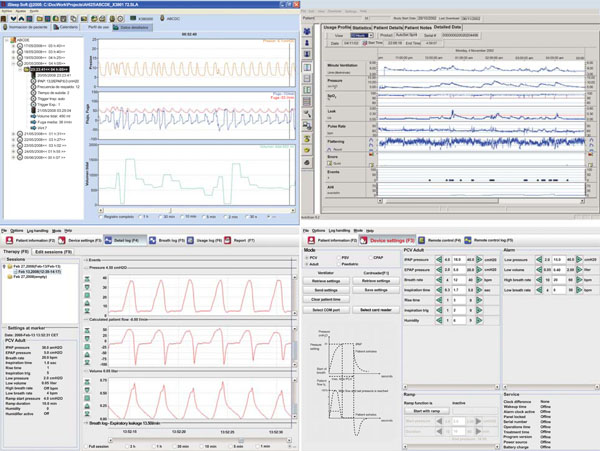Screen dimensions: 600x451
Task: Select the Feb 13,2008 session entry
Action: (39, 272)
